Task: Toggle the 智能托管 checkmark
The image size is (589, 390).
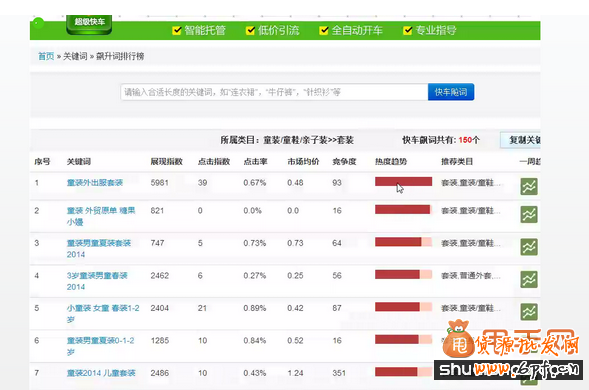Action: tap(177, 30)
